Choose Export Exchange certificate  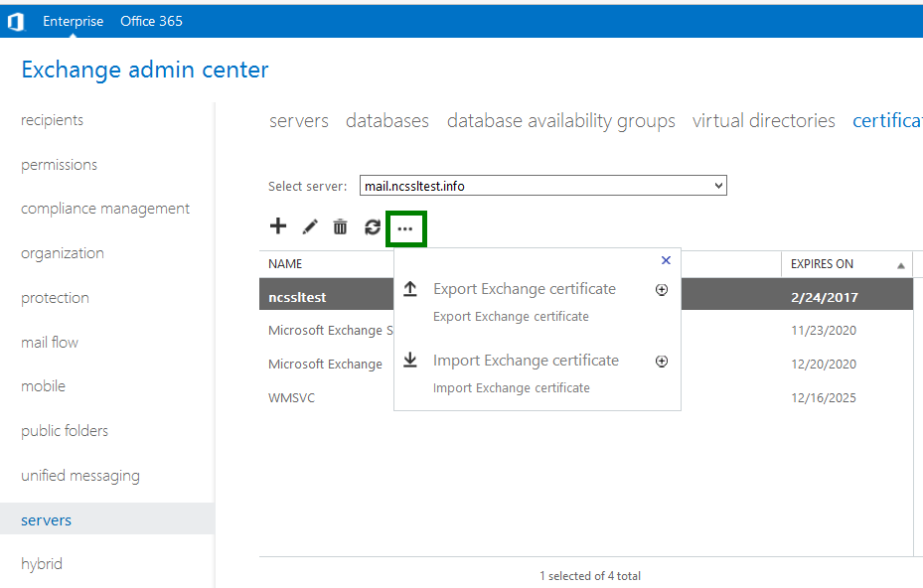click(525, 289)
